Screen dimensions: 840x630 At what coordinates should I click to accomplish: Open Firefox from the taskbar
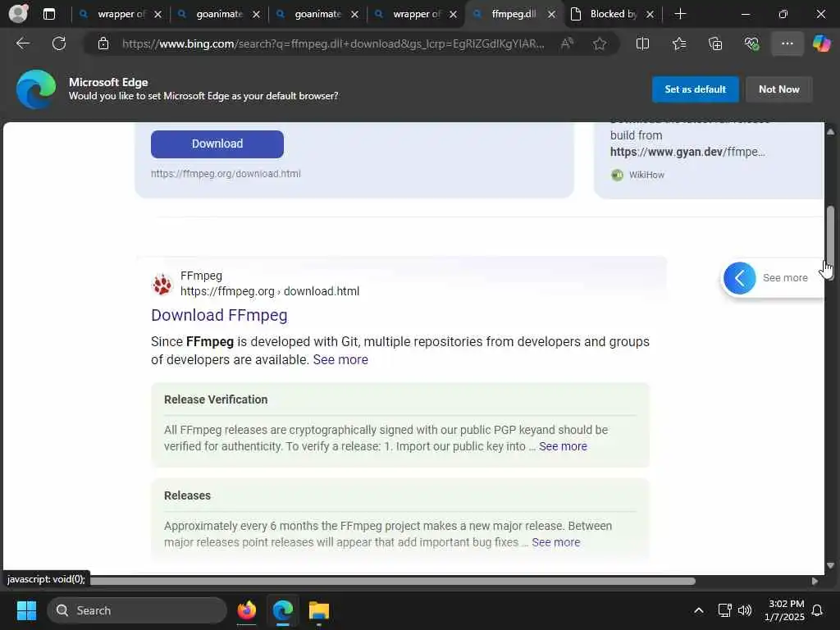[246, 610]
